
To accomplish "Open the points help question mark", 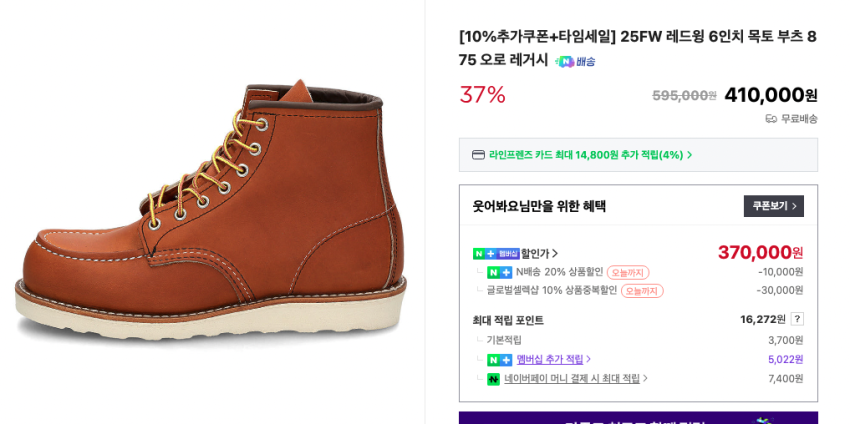I will 797,319.
